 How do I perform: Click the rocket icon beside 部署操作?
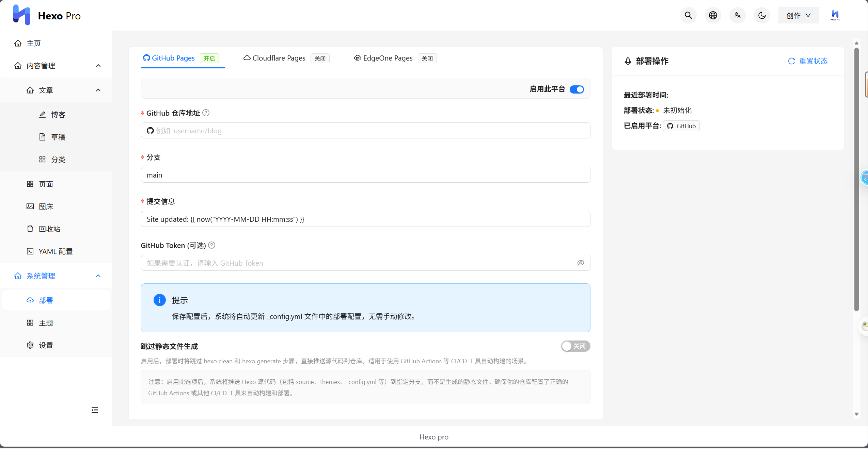tap(628, 61)
